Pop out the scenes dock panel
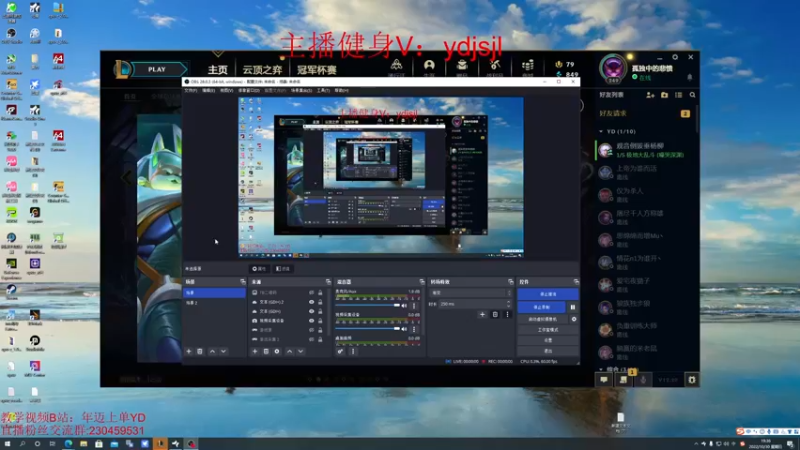800x450 pixels. click(243, 282)
